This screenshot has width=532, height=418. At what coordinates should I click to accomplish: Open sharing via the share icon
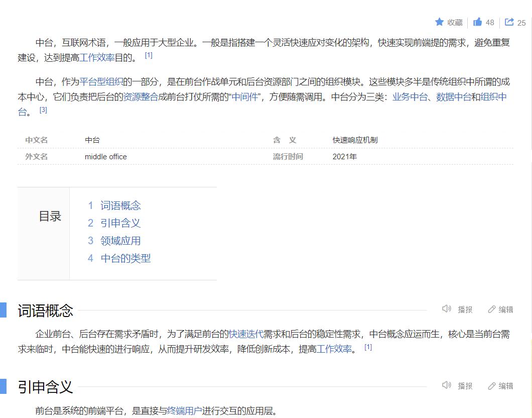[510, 22]
